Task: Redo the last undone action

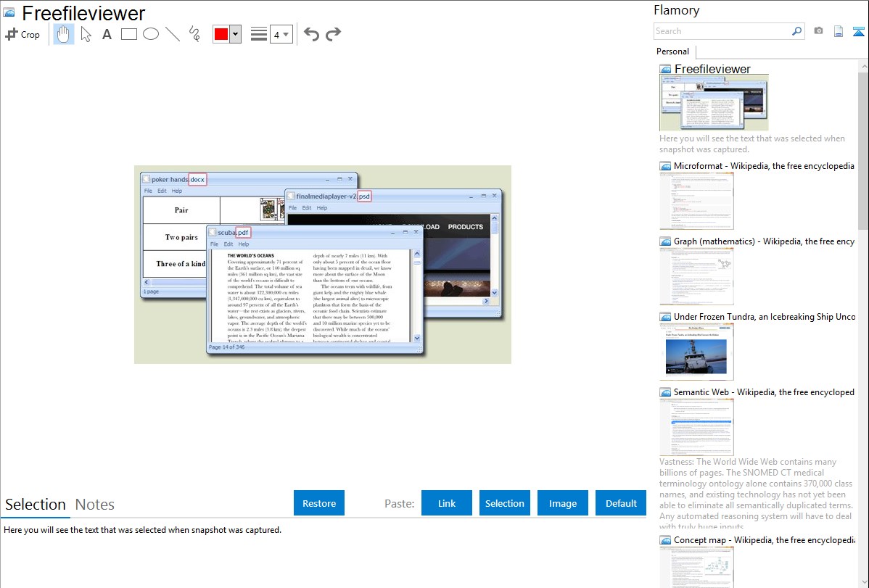Action: coord(333,34)
